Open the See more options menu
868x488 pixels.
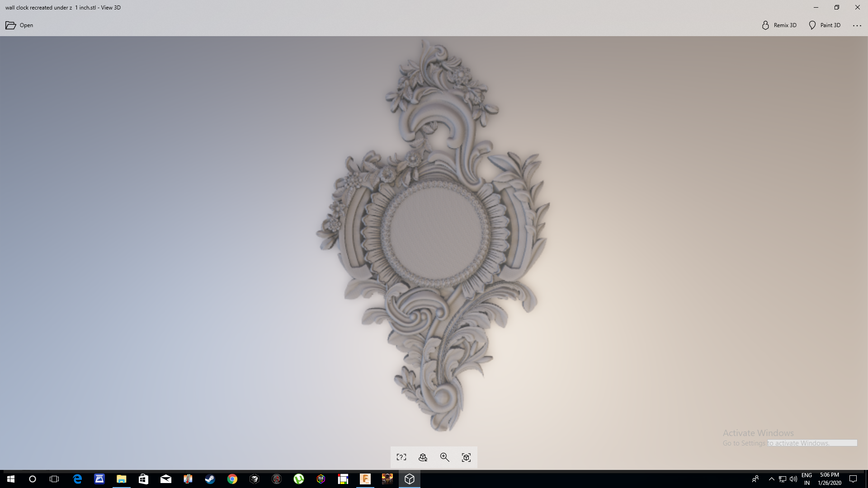857,25
